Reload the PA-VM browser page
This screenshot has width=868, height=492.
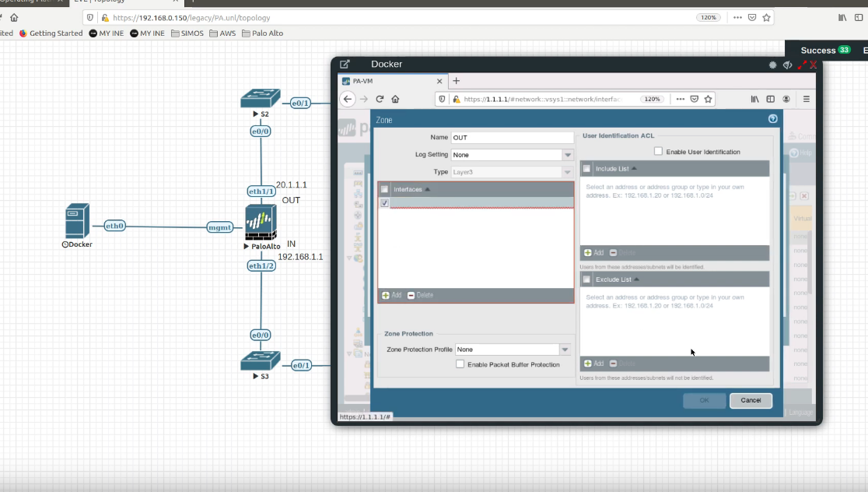coord(380,99)
